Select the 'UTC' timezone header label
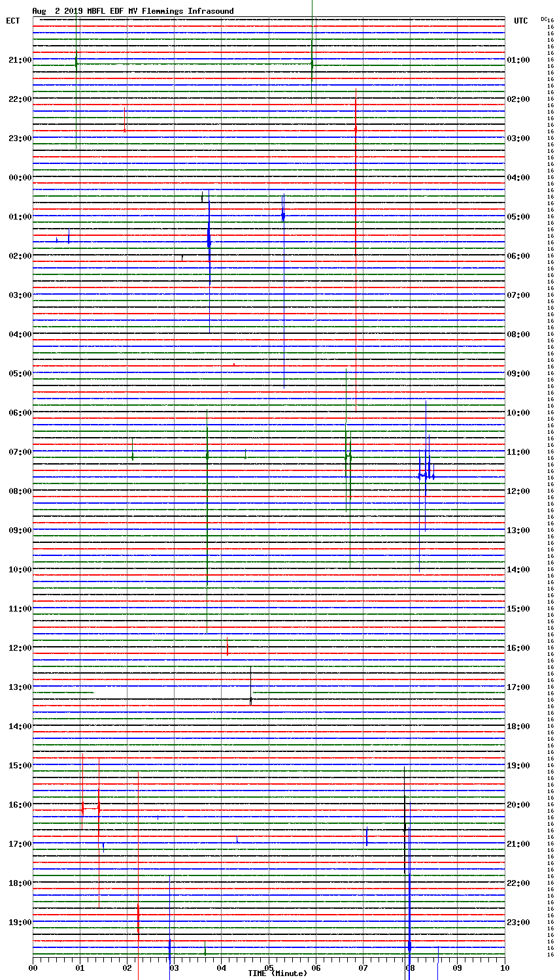The image size is (557, 980). pyautogui.click(x=520, y=21)
